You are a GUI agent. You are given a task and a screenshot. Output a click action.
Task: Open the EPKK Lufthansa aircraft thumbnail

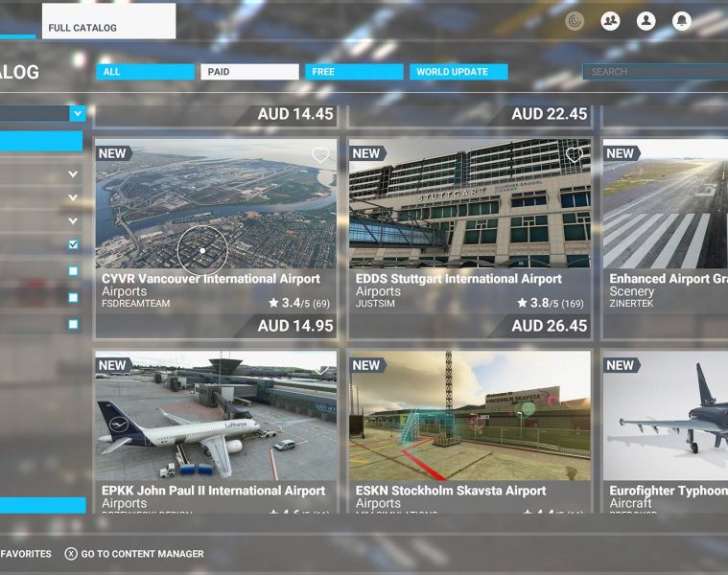tap(216, 416)
